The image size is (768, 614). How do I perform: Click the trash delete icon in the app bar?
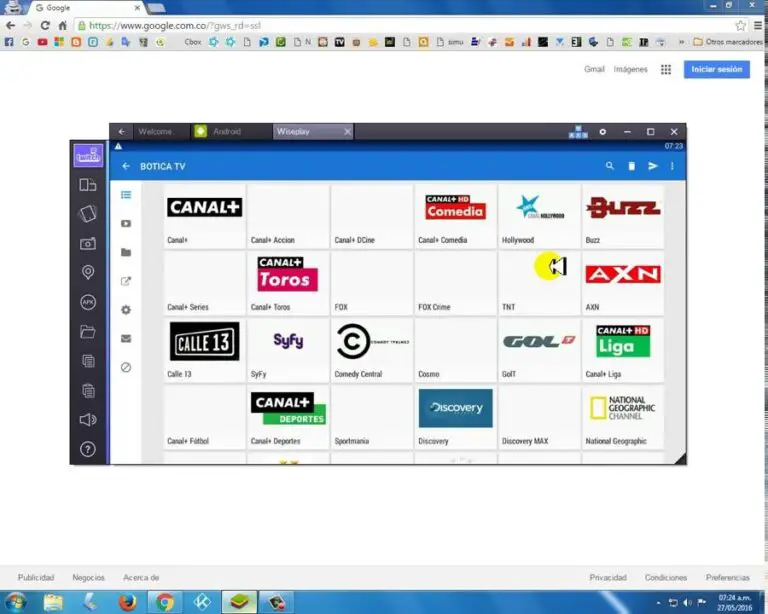coord(631,166)
